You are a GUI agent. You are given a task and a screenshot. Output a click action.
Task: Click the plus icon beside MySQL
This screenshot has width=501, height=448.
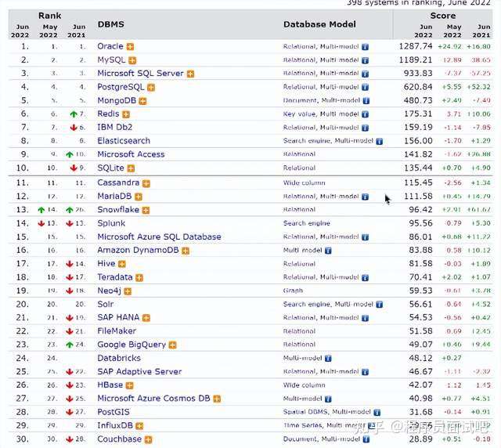pos(132,60)
